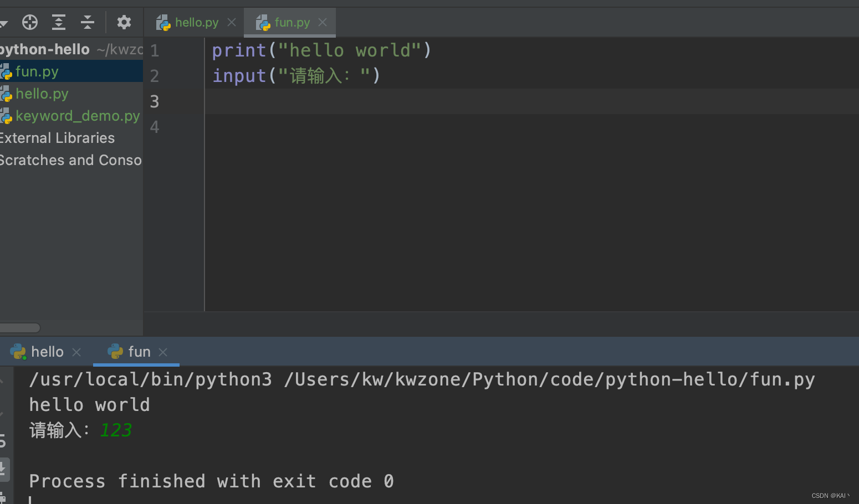Open keyword_demo.py from project tree
The height and width of the screenshot is (504, 859).
(x=71, y=116)
